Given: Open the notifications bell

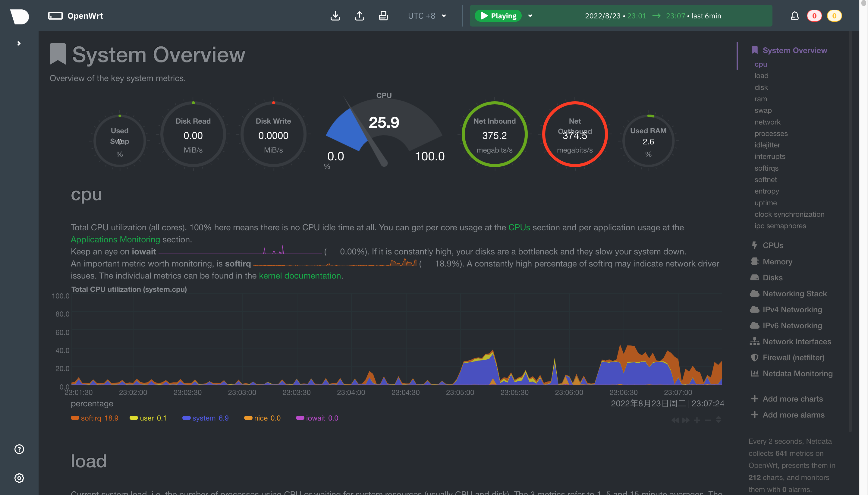Looking at the screenshot, I should coord(794,16).
